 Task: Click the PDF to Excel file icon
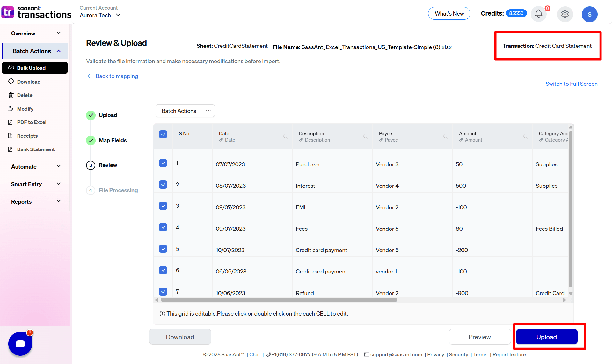[11, 122]
